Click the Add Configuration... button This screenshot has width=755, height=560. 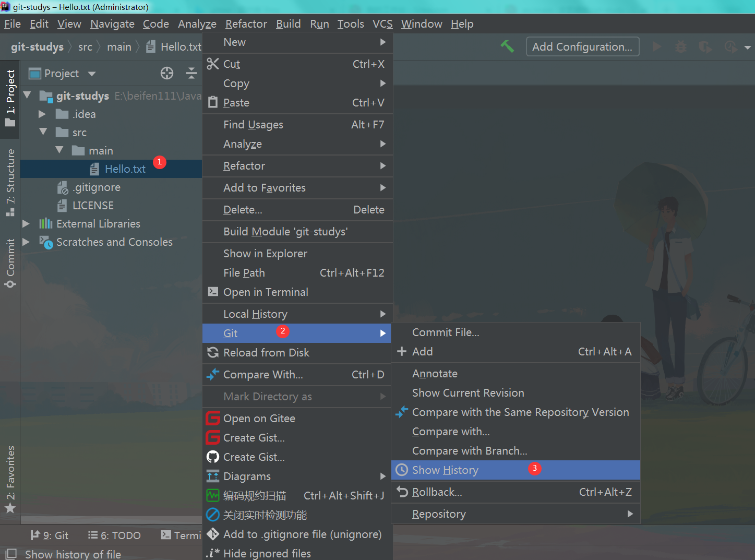[x=582, y=47]
